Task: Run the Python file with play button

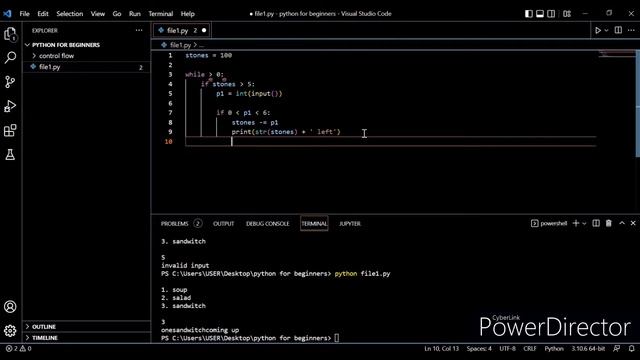Action: click(x=598, y=30)
